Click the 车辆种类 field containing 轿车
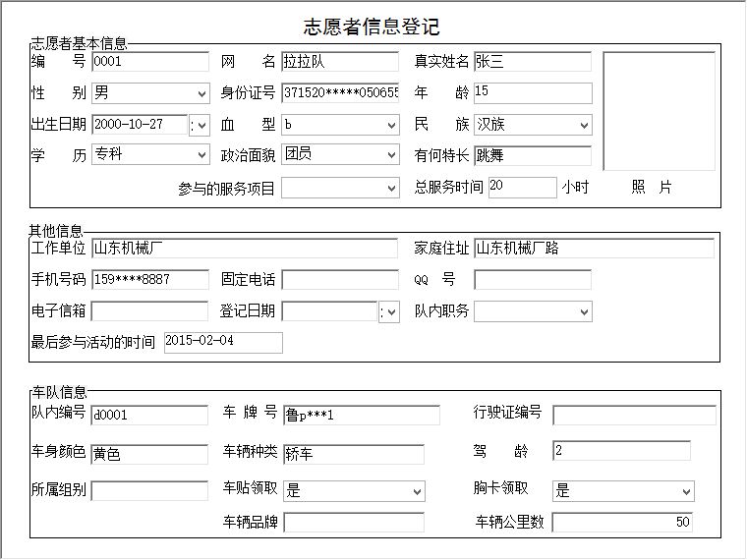 click(354, 454)
